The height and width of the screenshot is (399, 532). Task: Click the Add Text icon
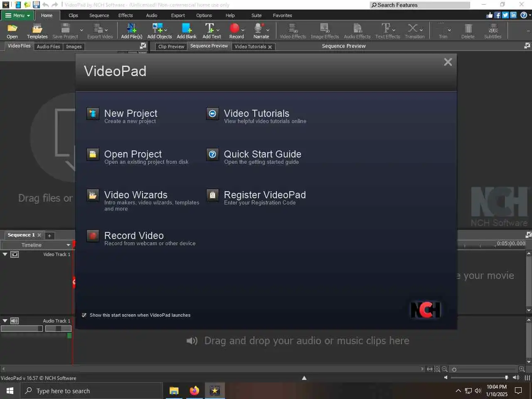tap(210, 28)
